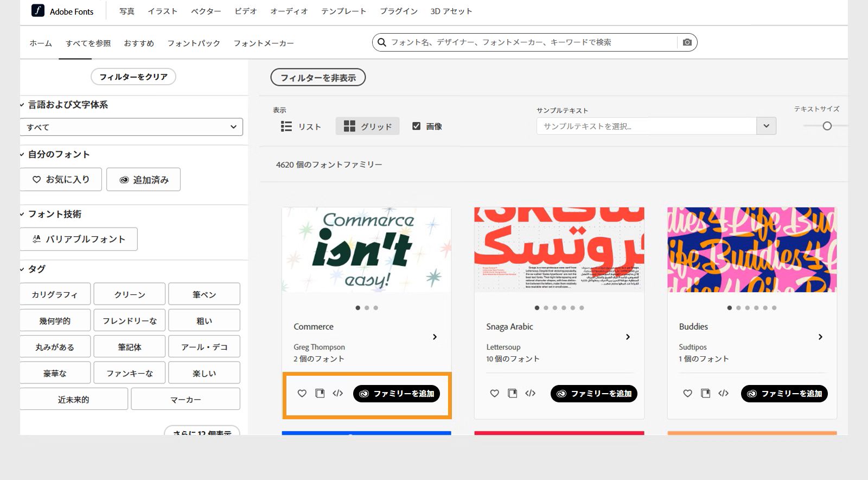Toggle the 筆ペン tag filter

[x=205, y=294]
